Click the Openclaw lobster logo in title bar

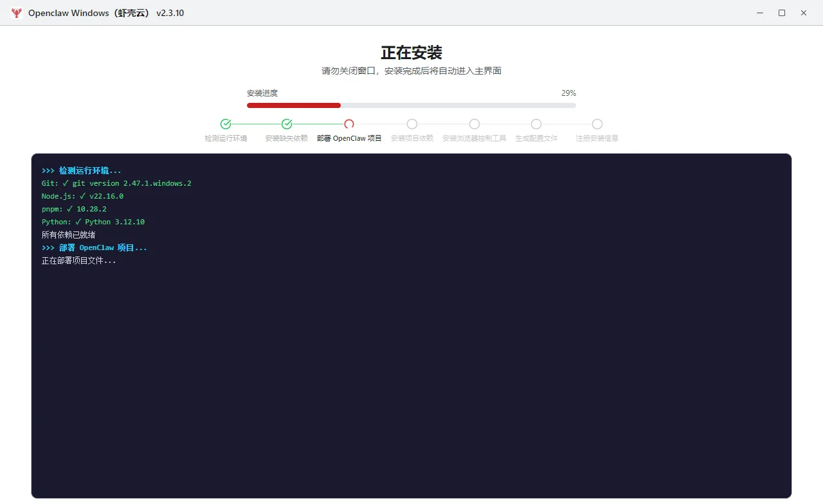coord(17,13)
